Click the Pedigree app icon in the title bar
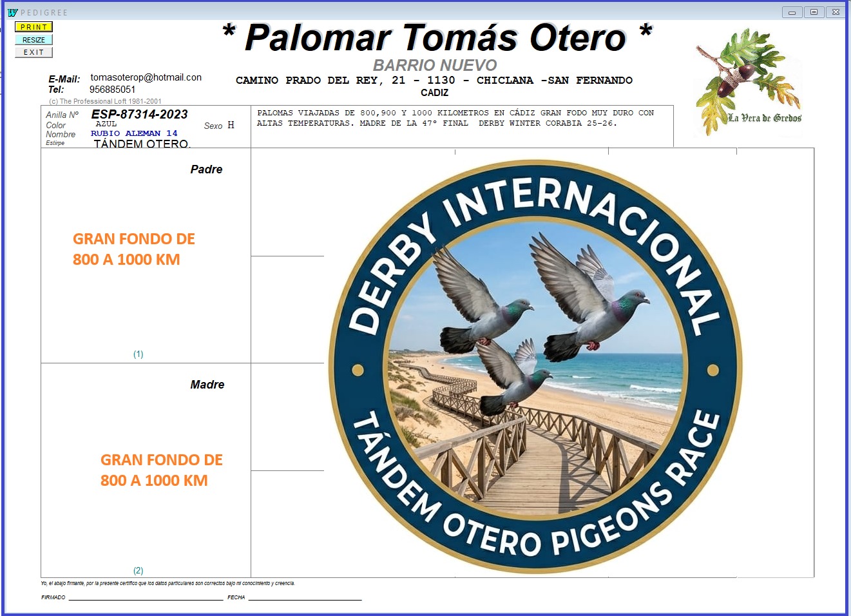851x616 pixels. tap(12, 12)
